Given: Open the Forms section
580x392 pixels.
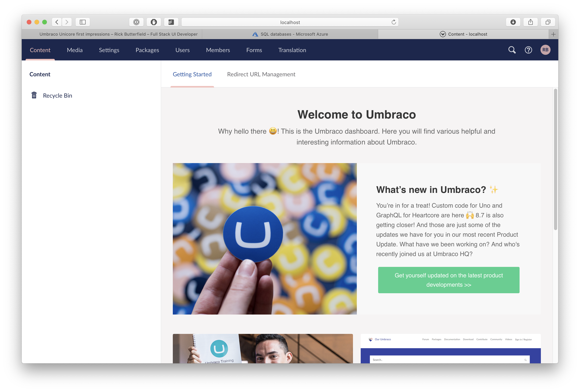Looking at the screenshot, I should coord(254,50).
